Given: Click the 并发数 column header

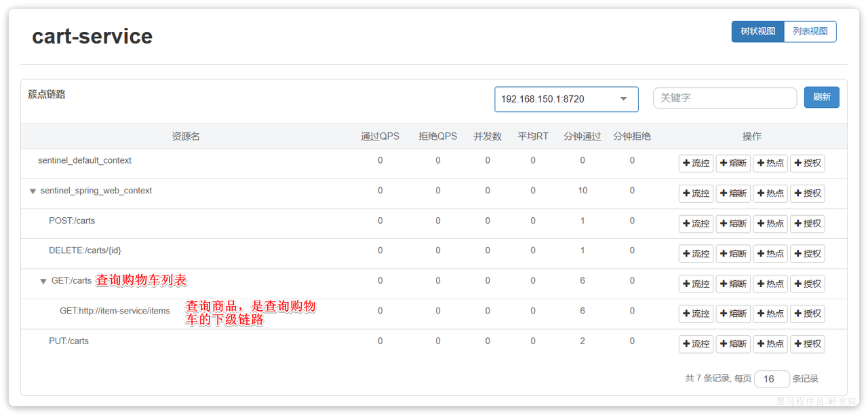Looking at the screenshot, I should coord(488,136).
